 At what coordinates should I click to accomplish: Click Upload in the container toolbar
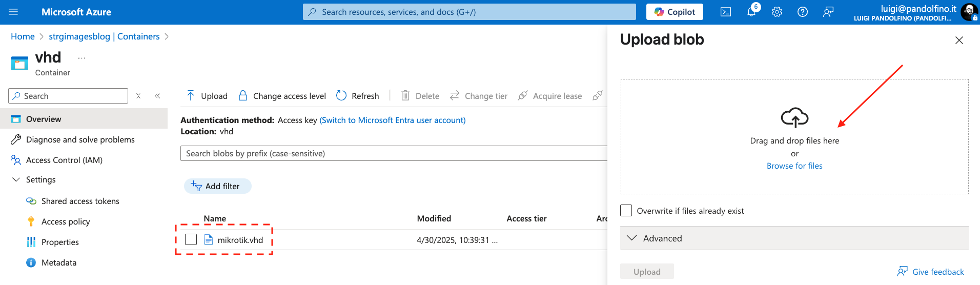(208, 96)
